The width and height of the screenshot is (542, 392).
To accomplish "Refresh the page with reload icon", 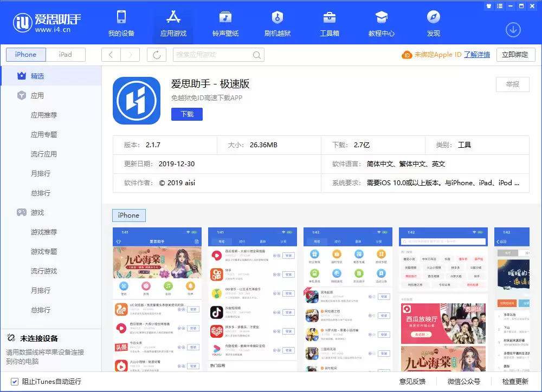I will [x=157, y=55].
